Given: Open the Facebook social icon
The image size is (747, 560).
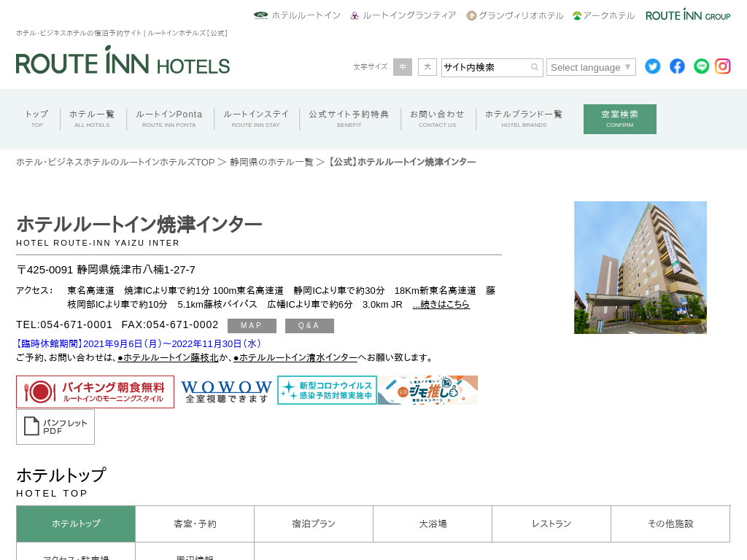Looking at the screenshot, I should click(x=677, y=66).
